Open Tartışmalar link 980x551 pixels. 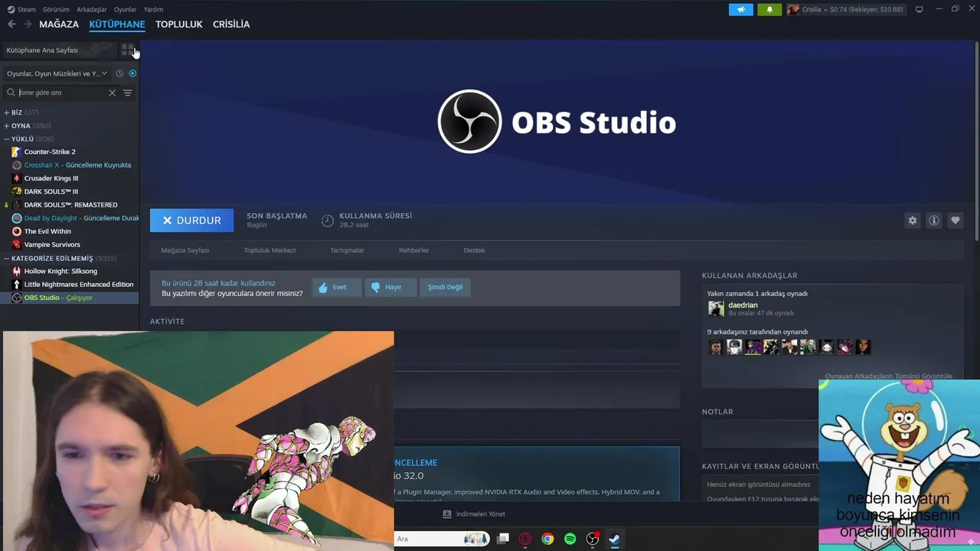tap(347, 250)
